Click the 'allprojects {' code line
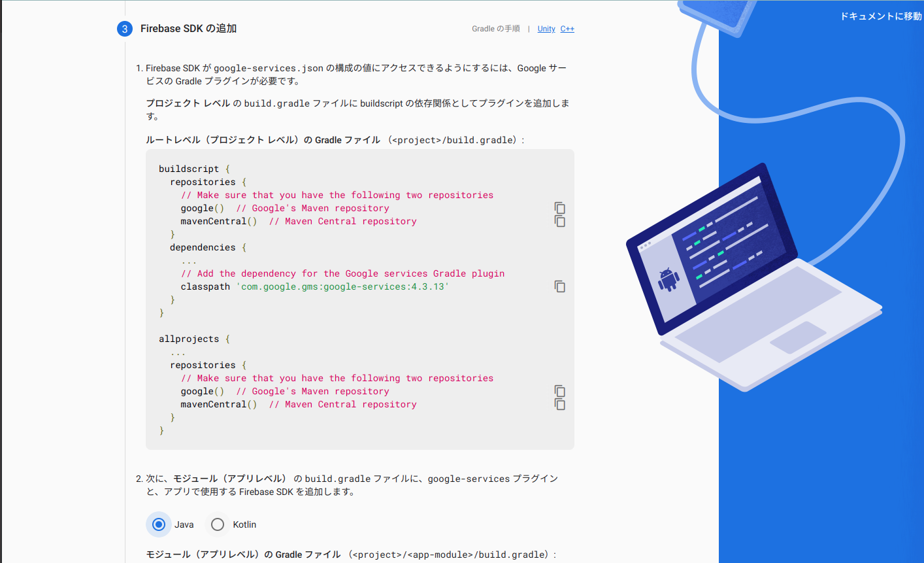The image size is (924, 563). click(194, 339)
